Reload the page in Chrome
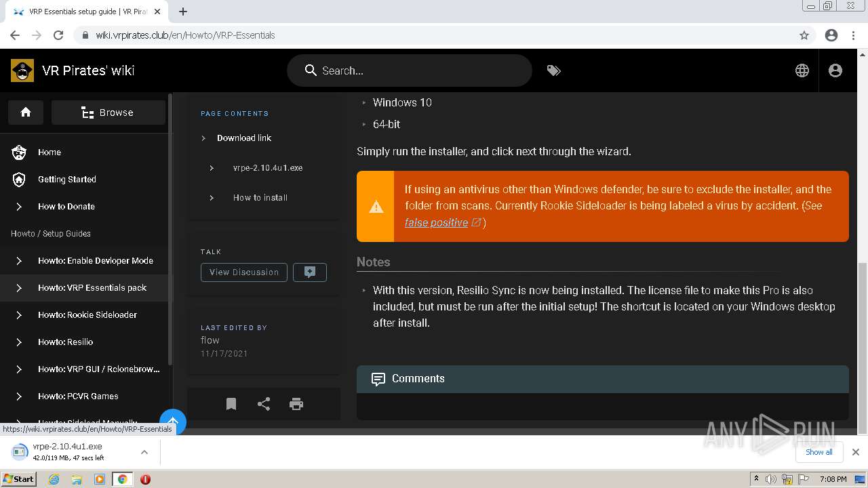The width and height of the screenshot is (868, 488). (x=58, y=35)
